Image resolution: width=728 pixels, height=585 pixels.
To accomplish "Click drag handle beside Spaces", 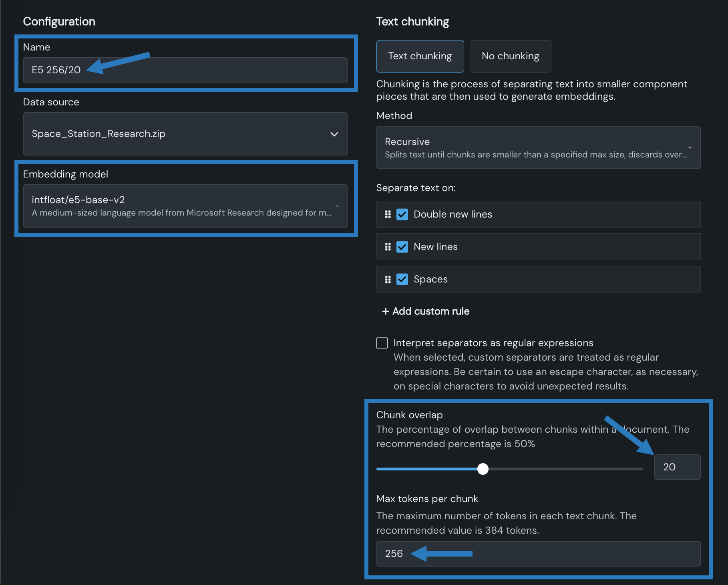I will click(388, 279).
